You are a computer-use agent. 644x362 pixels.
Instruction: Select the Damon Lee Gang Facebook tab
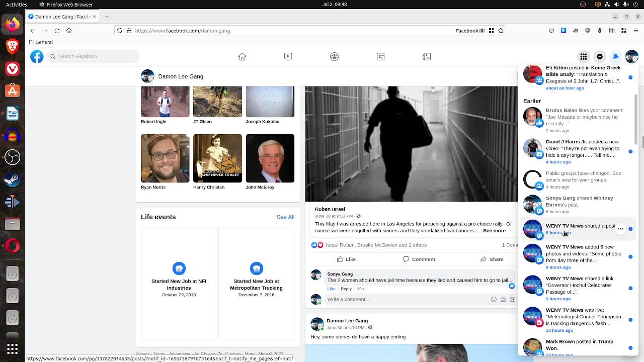tap(63, 17)
